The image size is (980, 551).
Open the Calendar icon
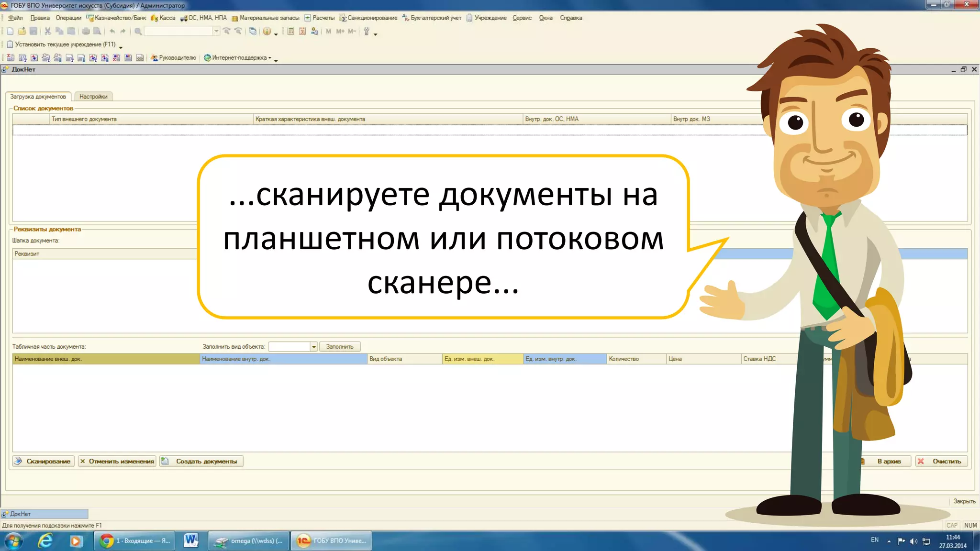pos(302,31)
